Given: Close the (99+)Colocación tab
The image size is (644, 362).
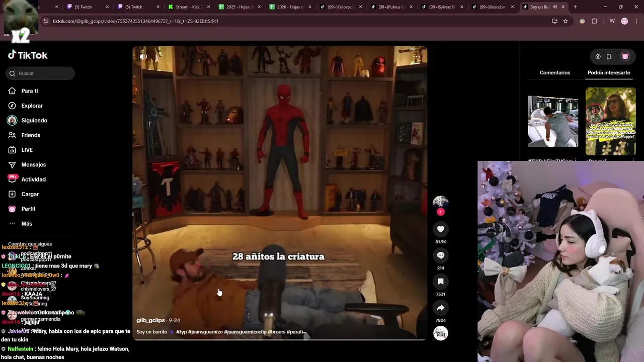Looking at the screenshot, I should point(360,7).
